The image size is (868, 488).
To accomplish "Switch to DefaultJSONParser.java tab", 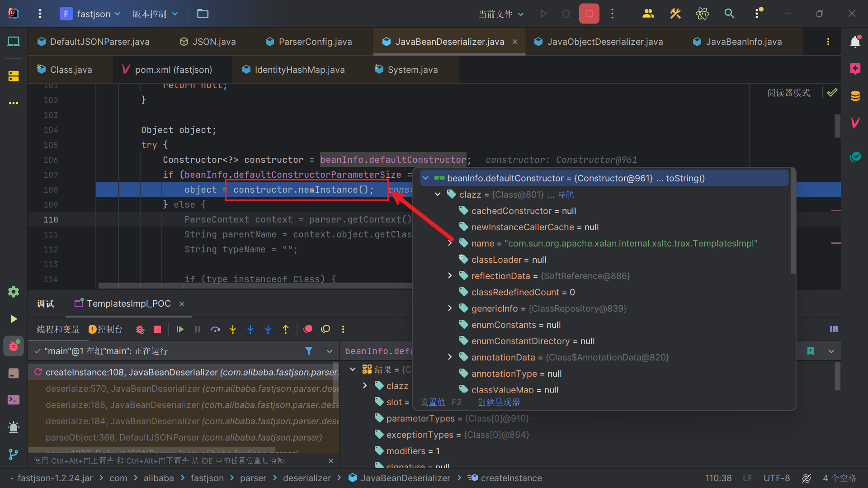I will click(94, 42).
